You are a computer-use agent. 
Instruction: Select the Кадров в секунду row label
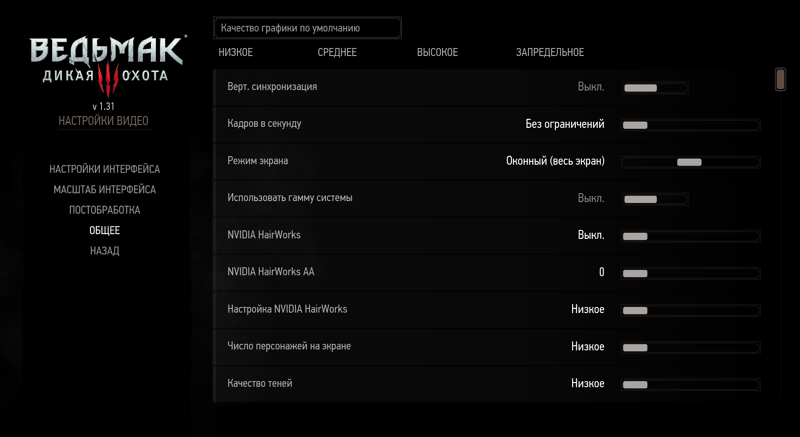(x=264, y=123)
